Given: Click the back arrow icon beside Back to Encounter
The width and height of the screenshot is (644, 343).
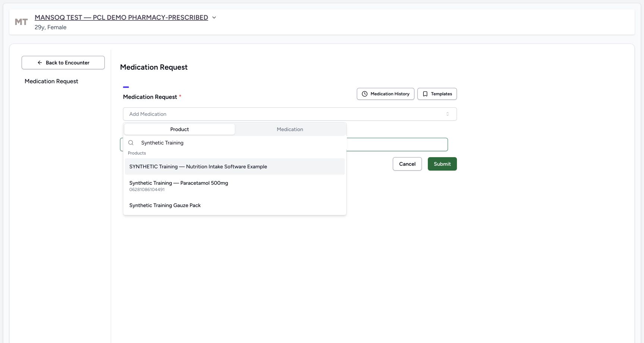Looking at the screenshot, I should (x=40, y=63).
